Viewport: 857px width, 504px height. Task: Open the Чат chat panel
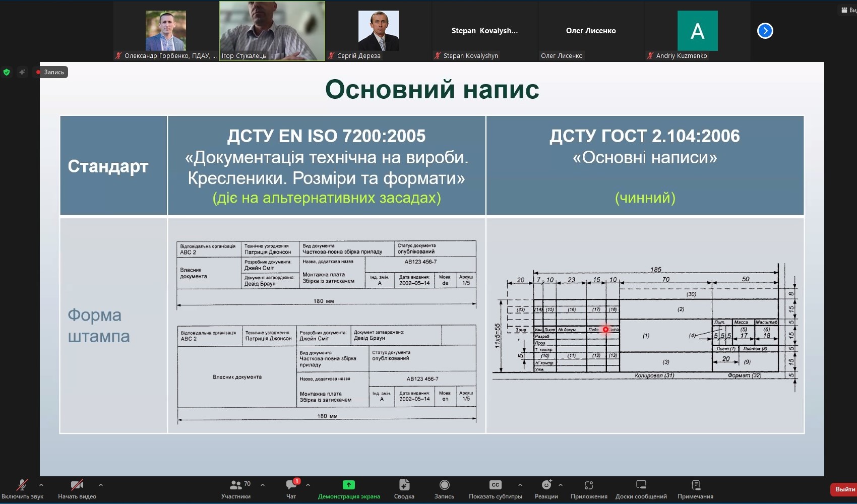pos(291,489)
